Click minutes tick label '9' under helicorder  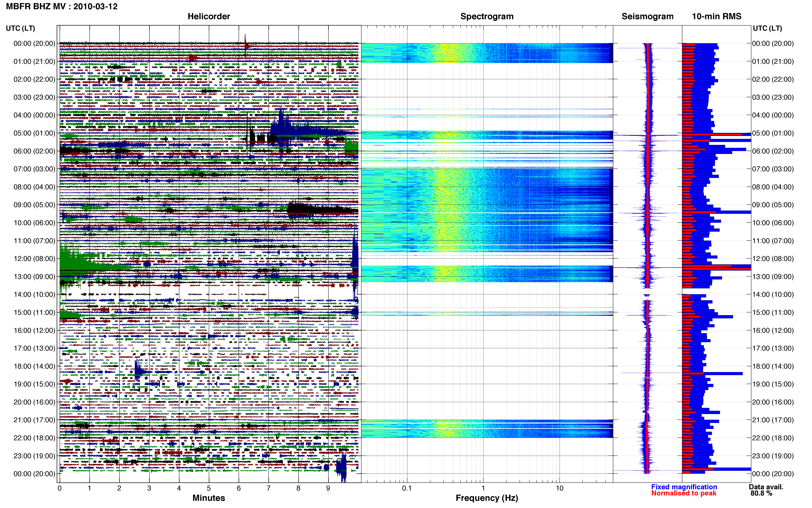pos(328,488)
